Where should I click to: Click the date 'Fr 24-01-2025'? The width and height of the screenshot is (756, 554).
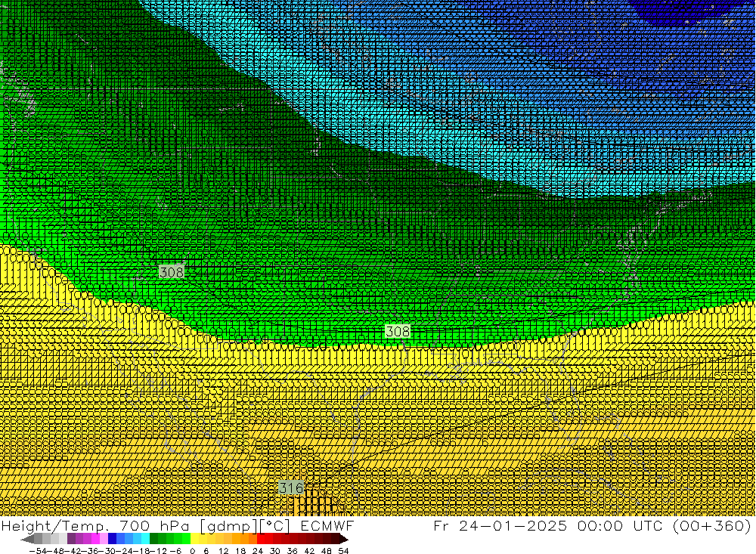tap(500, 525)
